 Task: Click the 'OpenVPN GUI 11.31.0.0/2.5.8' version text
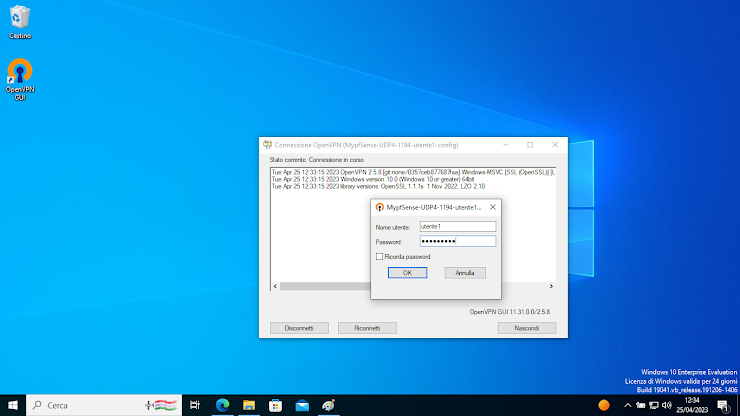(x=509, y=312)
